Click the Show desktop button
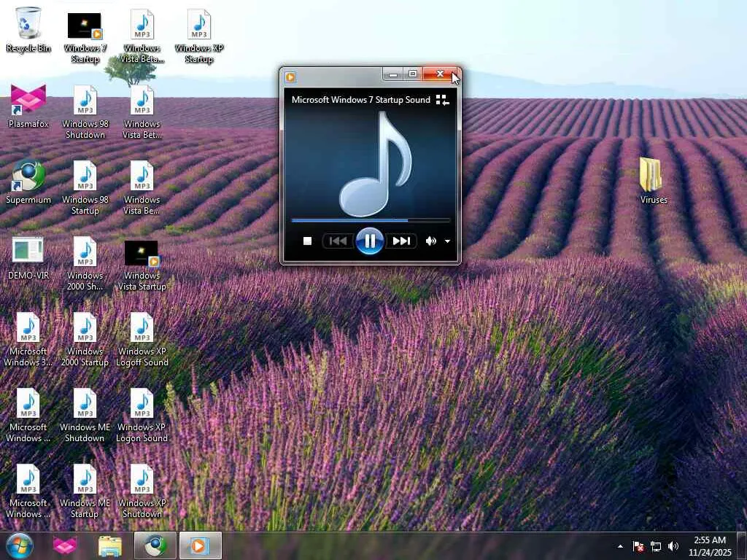Screen dimensions: 747x560 click(743, 545)
